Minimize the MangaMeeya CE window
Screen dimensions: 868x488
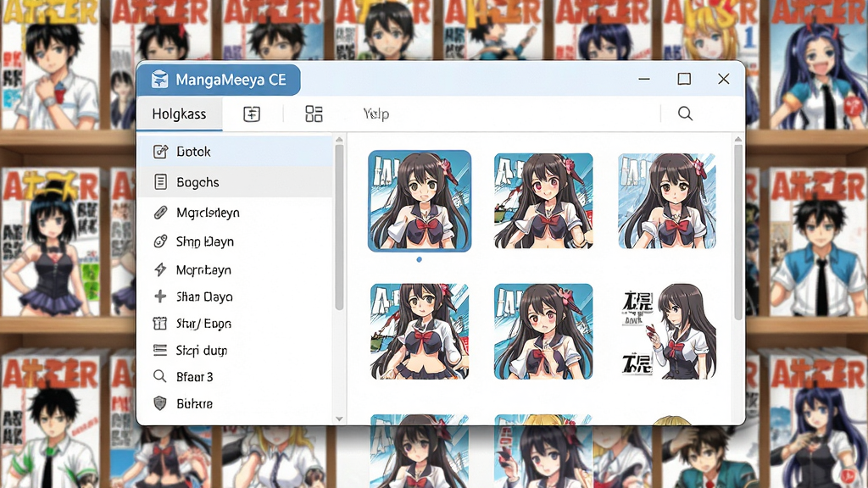tap(644, 79)
